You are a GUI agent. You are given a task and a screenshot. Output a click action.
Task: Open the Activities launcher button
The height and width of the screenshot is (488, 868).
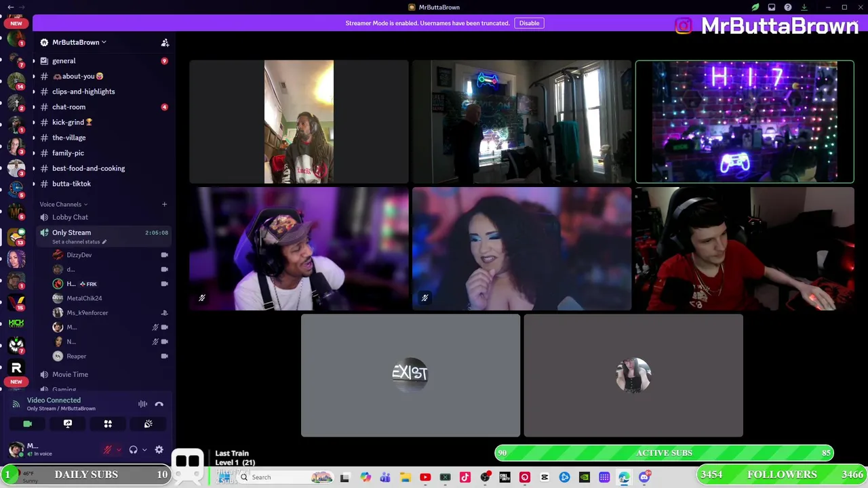[x=108, y=424]
